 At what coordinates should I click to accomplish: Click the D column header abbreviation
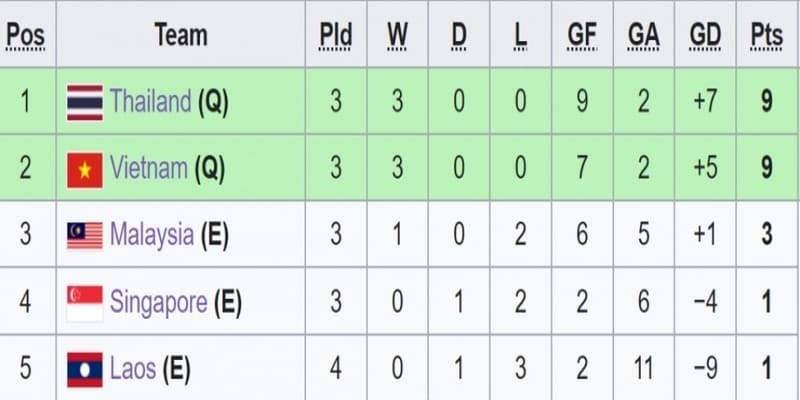(x=459, y=36)
